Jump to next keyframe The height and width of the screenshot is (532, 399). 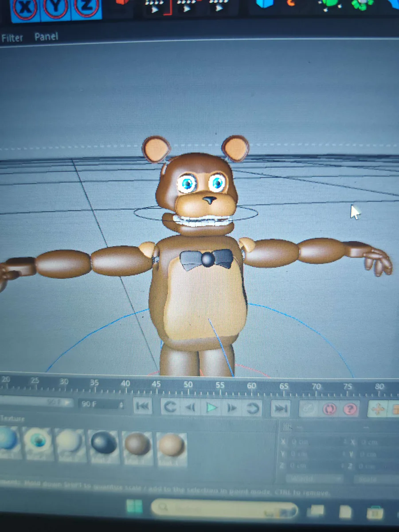click(x=253, y=408)
